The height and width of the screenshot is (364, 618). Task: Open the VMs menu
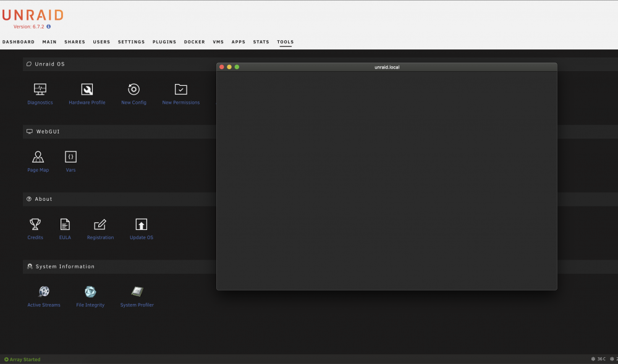coord(218,42)
